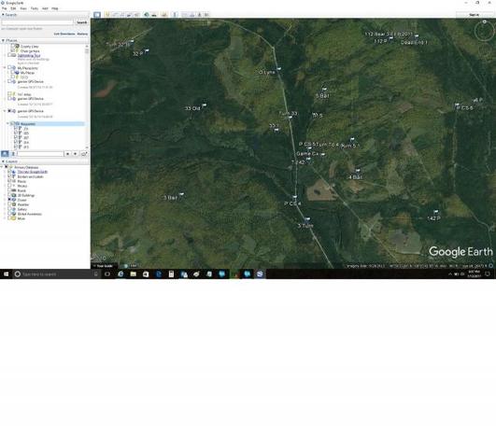496x448 pixels.
Task: Click the compass ring in the map corner
Action: coord(484,30)
